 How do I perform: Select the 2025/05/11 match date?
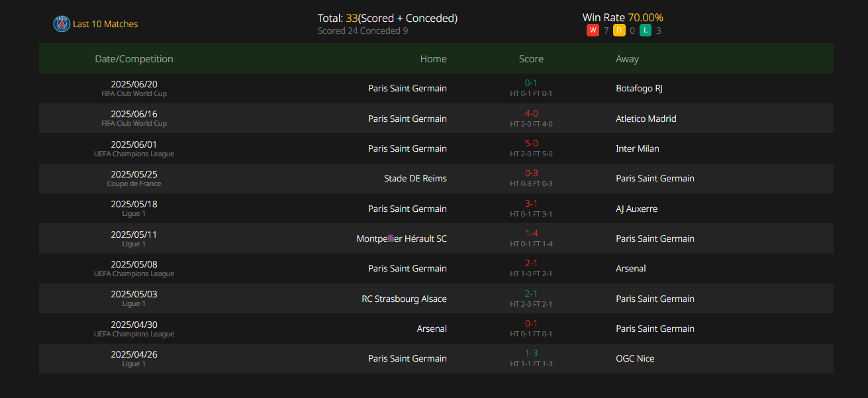click(134, 234)
